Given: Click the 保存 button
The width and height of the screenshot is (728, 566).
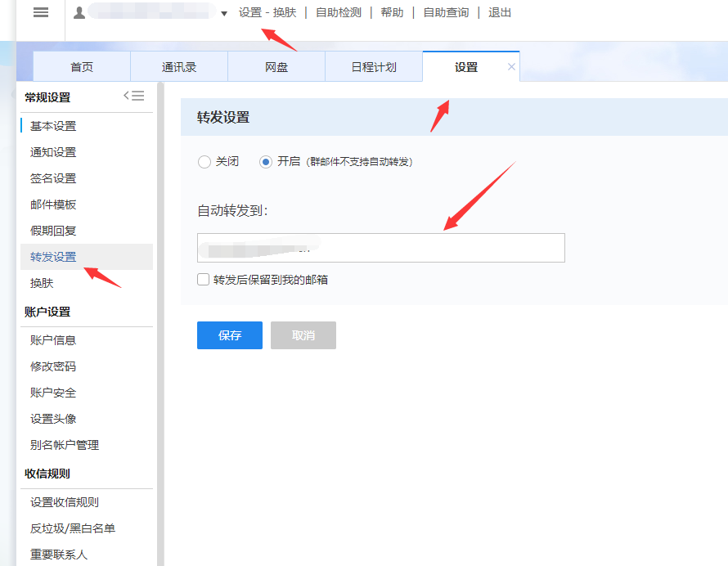Looking at the screenshot, I should 230,335.
